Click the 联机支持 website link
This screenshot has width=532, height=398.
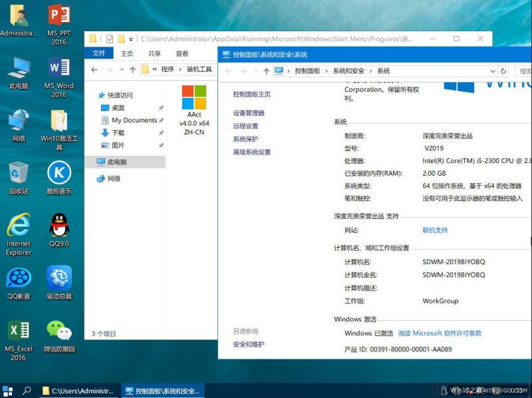click(x=435, y=230)
